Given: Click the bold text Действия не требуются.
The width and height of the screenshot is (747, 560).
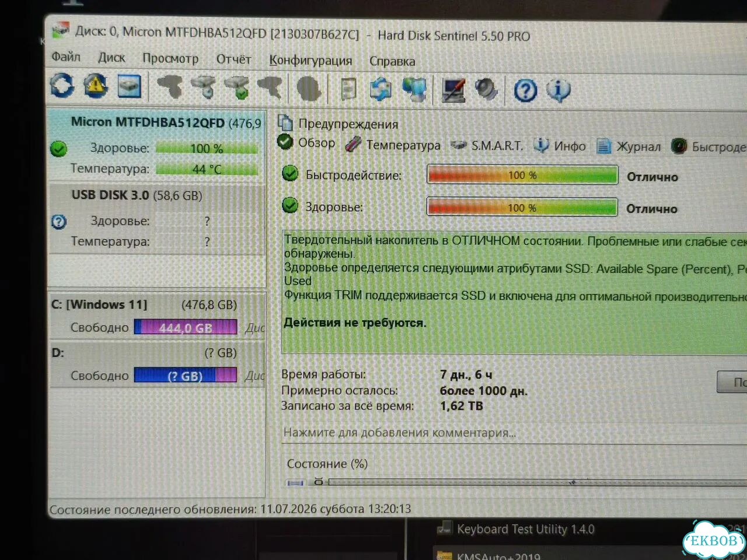Looking at the screenshot, I should pyautogui.click(x=355, y=323).
